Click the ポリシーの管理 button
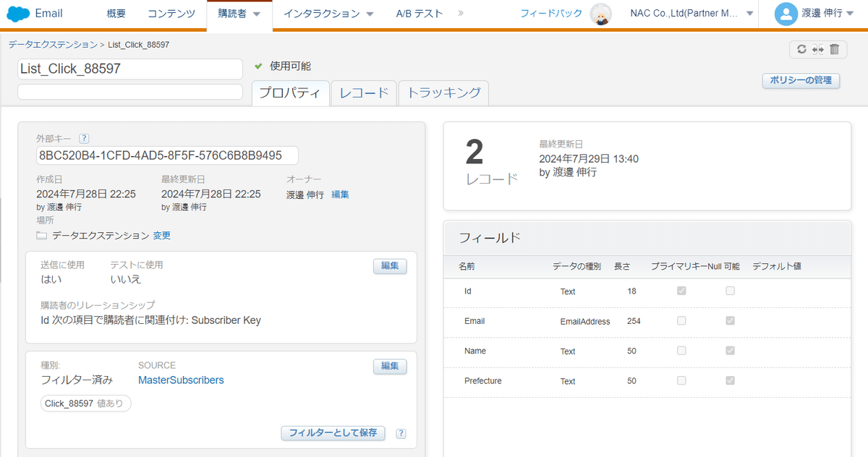The width and height of the screenshot is (868, 457). click(801, 80)
